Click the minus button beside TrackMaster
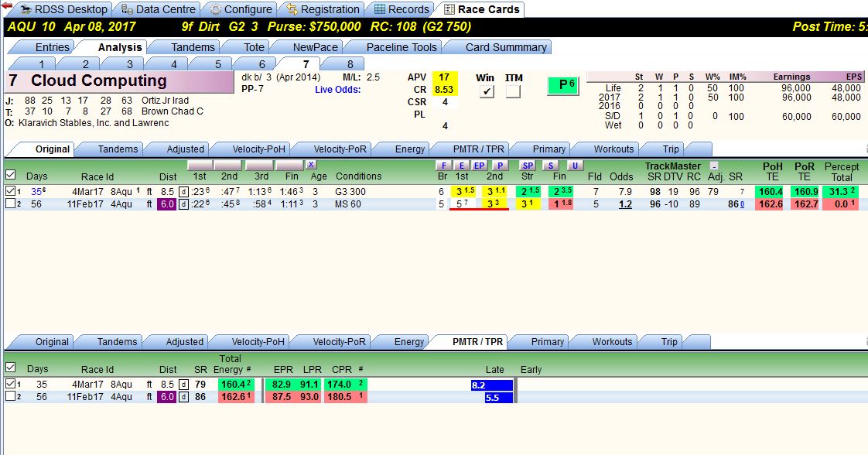The image size is (868, 455). point(714,166)
